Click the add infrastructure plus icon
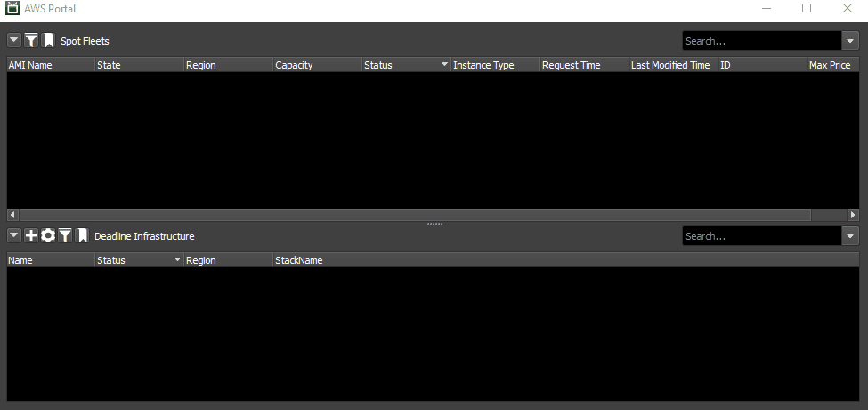Screen dimensions: 868x410 [x=31, y=235]
